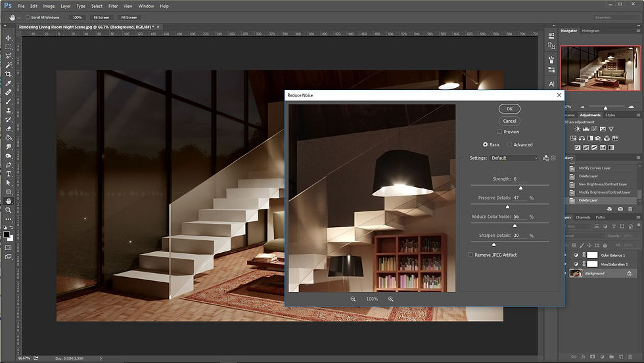Swap foreground and background colors

12,227
